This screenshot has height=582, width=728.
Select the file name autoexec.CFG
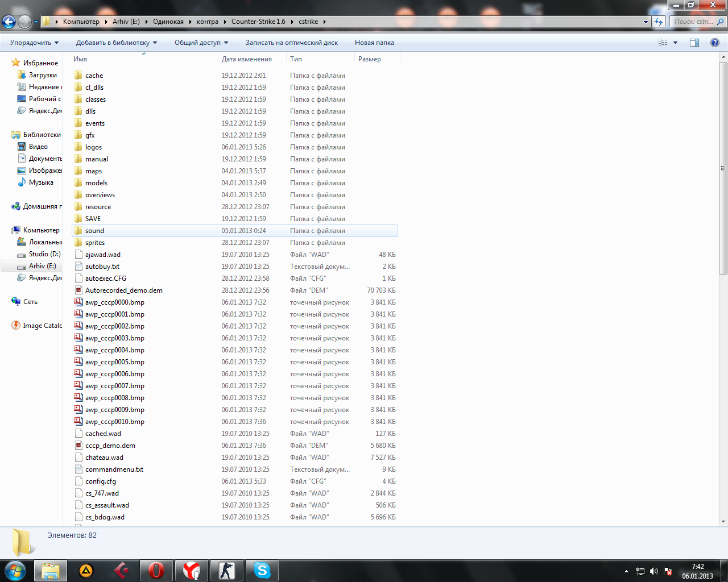(106, 278)
